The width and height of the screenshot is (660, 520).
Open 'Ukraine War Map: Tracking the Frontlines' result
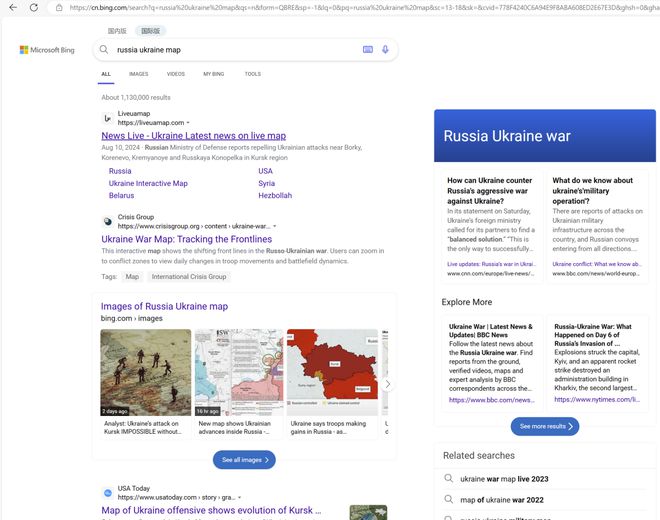click(x=186, y=239)
